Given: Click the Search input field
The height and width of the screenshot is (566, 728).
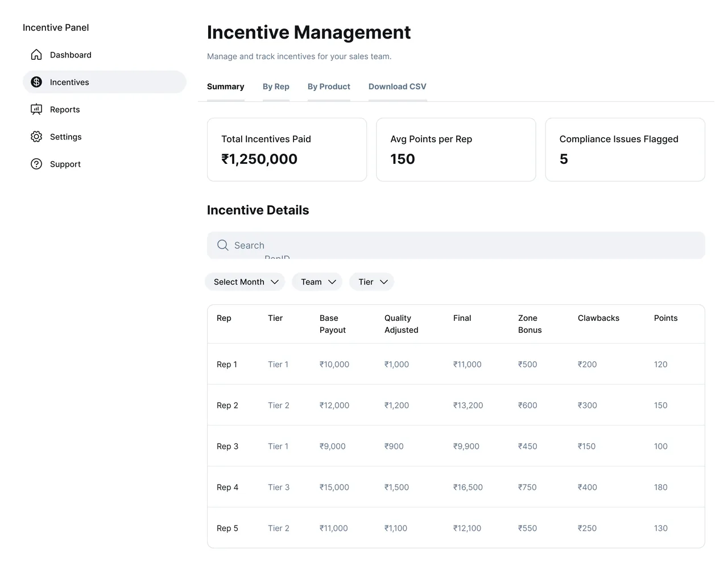Looking at the screenshot, I should [456, 245].
